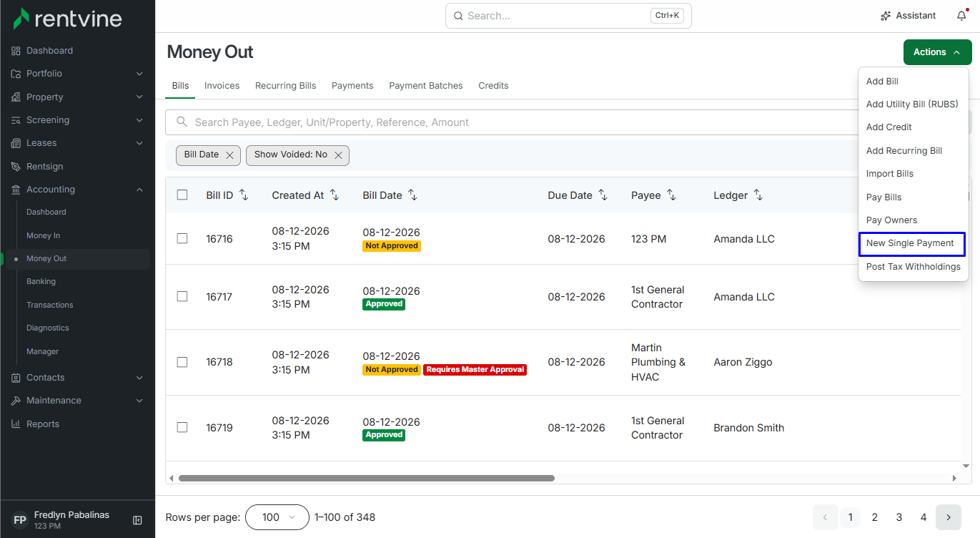Open the Rows per page dropdown

coord(277,517)
